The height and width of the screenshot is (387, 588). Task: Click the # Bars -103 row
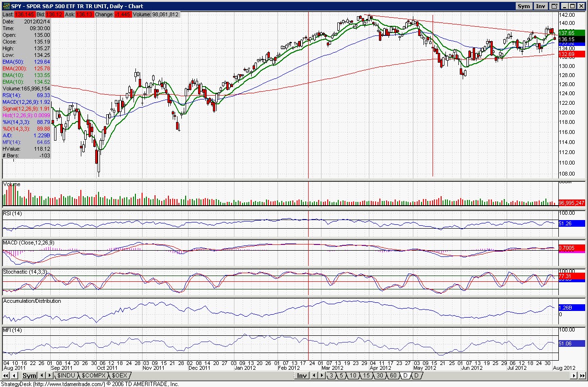point(27,155)
